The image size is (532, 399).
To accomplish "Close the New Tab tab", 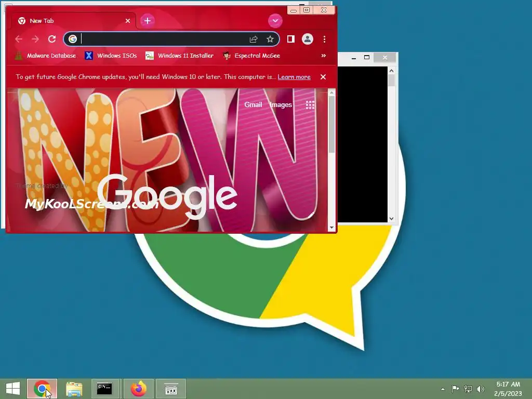I will point(128,21).
